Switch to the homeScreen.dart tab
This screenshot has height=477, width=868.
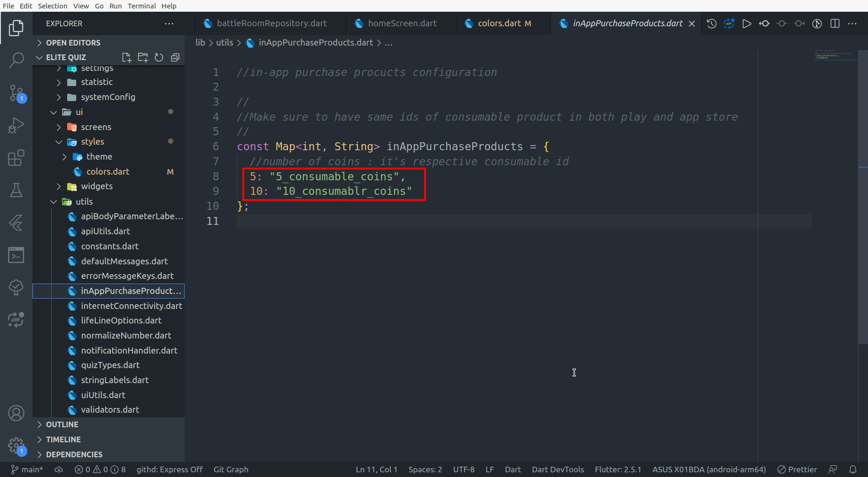click(x=402, y=23)
